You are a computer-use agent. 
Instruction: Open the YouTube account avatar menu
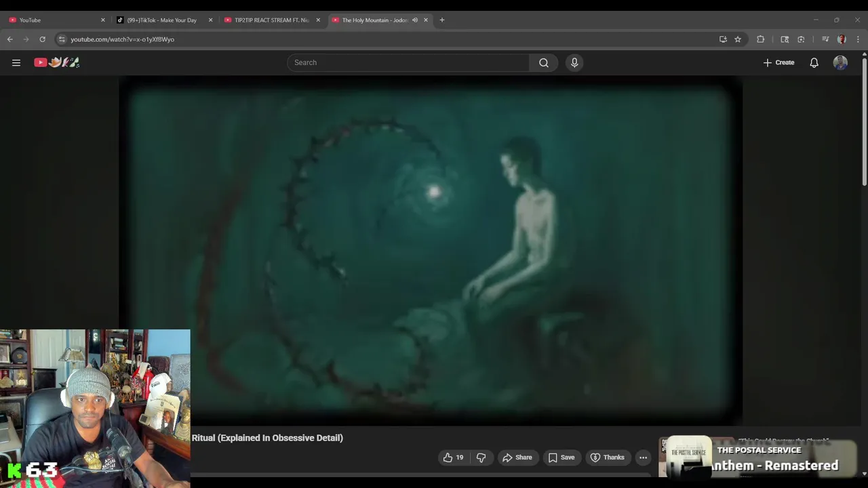coord(840,62)
